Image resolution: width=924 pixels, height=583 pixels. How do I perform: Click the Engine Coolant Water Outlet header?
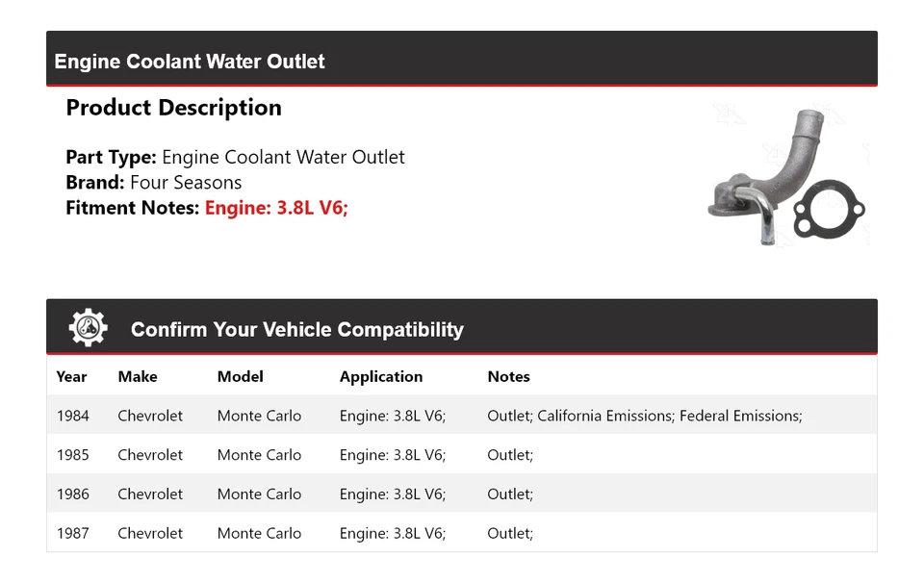(x=190, y=62)
